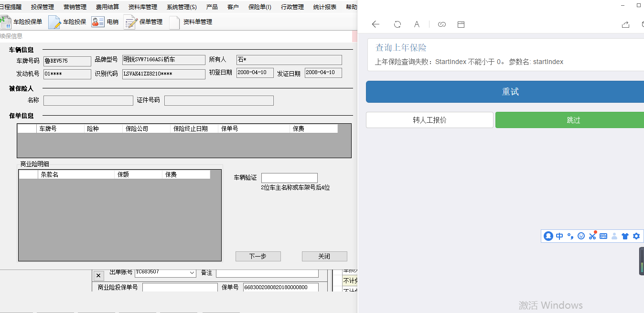This screenshot has height=313, width=644.
Task: Click the 证件号码 field
Action: tap(219, 100)
